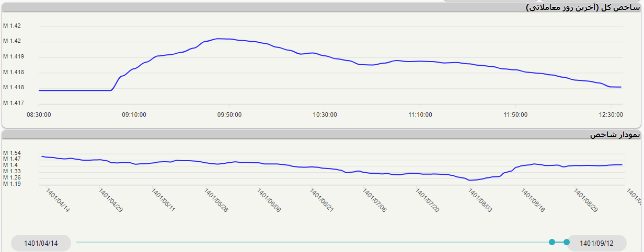This screenshot has height=252, width=644.
Task: Click the peak of the intraday index line
Action: click(218, 39)
